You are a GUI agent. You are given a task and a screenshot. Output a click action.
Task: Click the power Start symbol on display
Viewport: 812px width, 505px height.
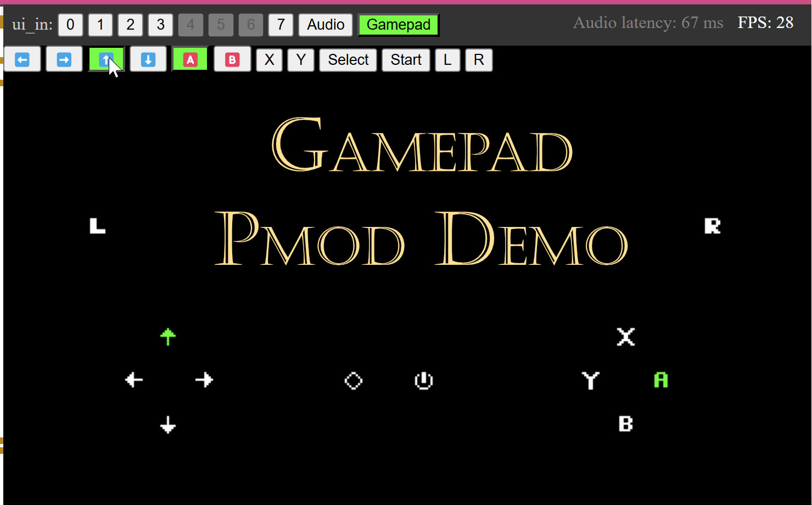point(424,380)
